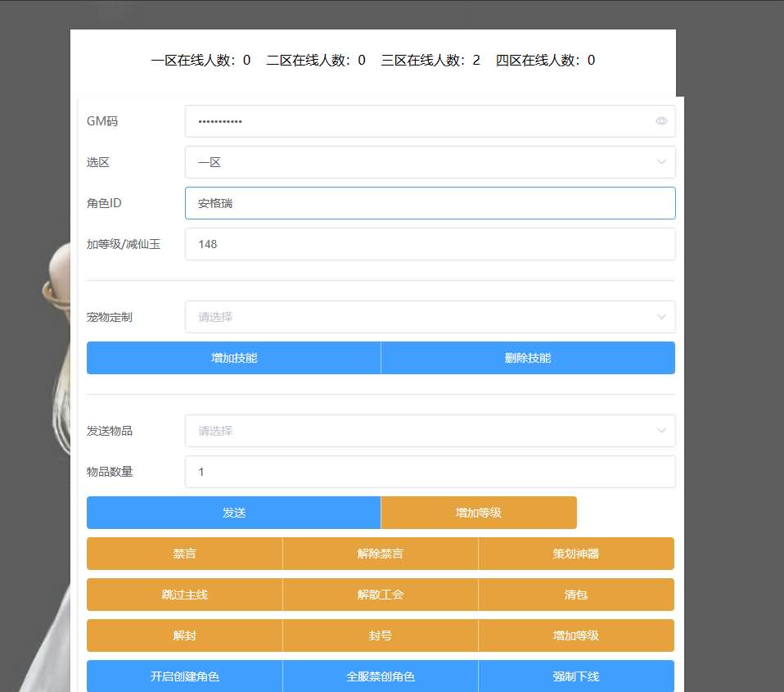Focus the 加等级/减仙玉 field with 148
Viewport: 784px width, 692px height.
click(430, 244)
